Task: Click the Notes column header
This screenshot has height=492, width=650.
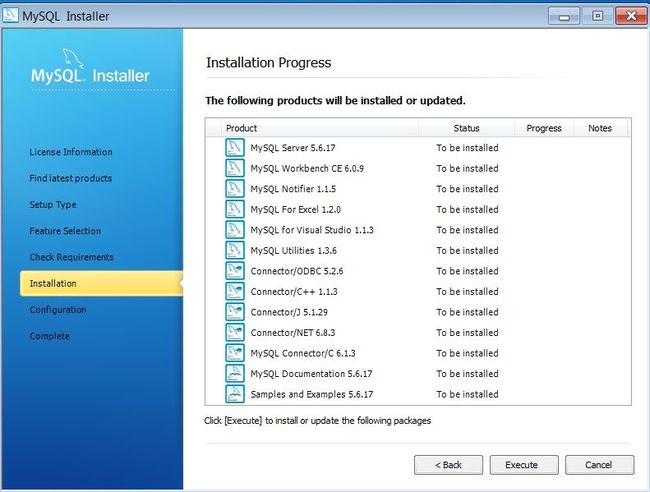Action: coord(600,128)
